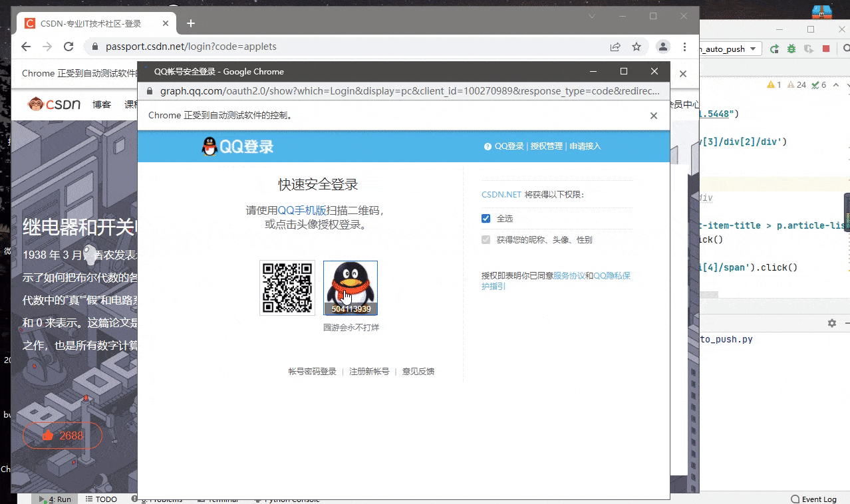Toggle the 获得您的昵称、头像、性别 permission checkbox
Image resolution: width=850 pixels, height=504 pixels.
tap(486, 239)
